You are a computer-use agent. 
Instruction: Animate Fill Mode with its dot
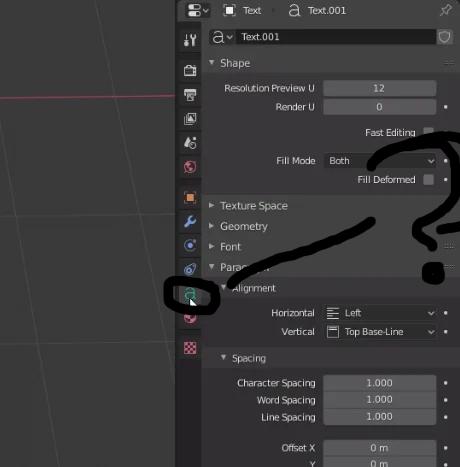click(446, 161)
